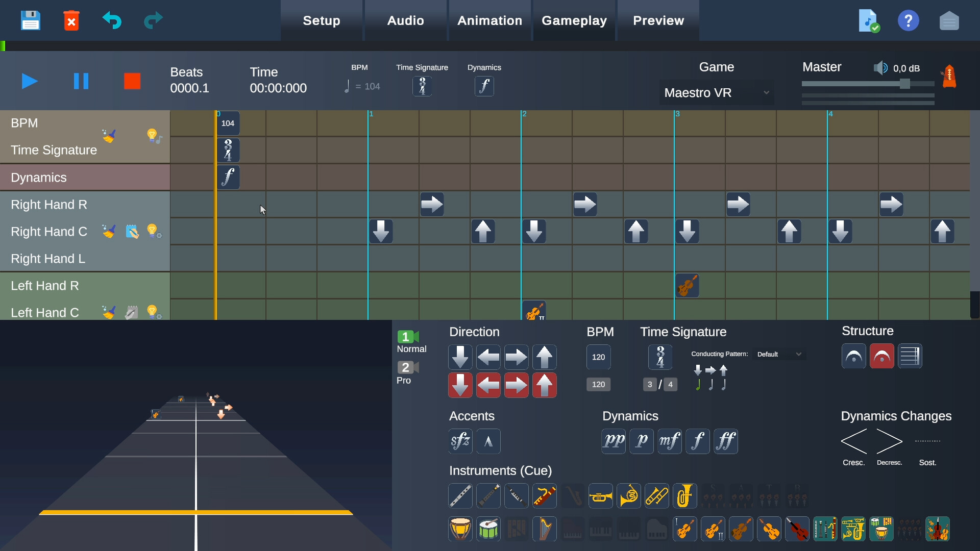Click the broom cleanup icon on BPM track
This screenshot has width=980, height=551.
109,136
